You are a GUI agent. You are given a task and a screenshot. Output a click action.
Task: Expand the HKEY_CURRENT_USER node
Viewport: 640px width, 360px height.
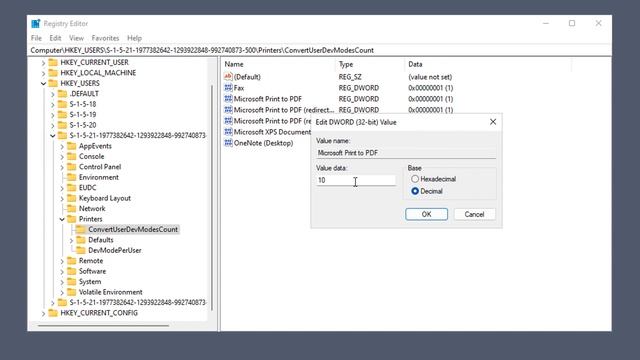click(43, 62)
